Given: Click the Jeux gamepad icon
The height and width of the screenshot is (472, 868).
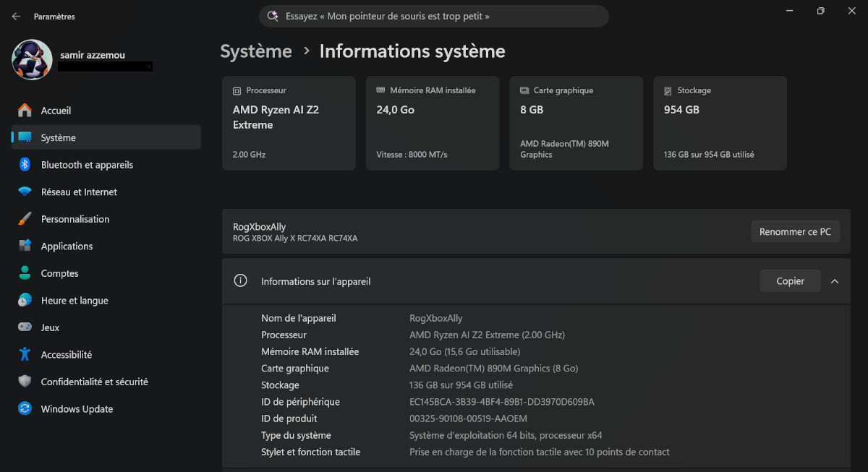Looking at the screenshot, I should click(25, 327).
